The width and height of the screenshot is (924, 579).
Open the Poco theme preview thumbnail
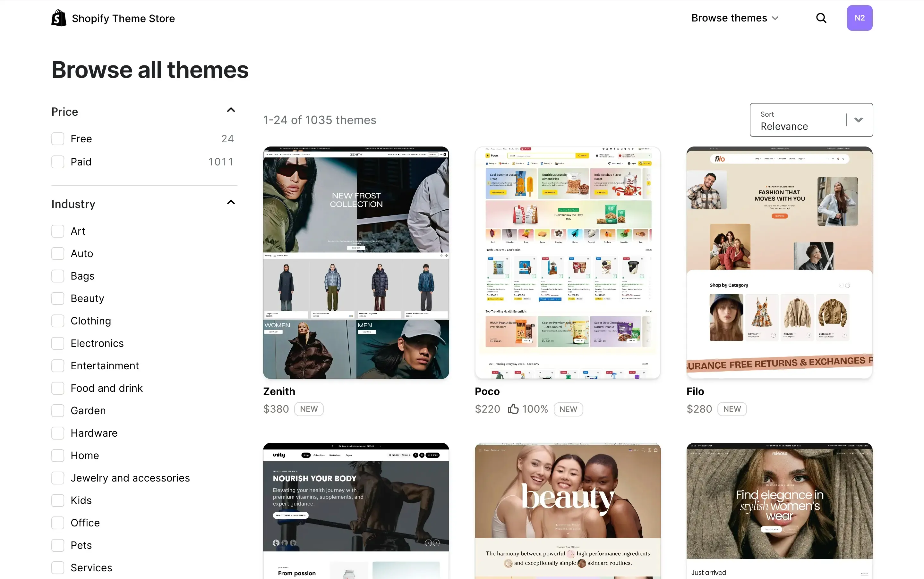pos(567,263)
